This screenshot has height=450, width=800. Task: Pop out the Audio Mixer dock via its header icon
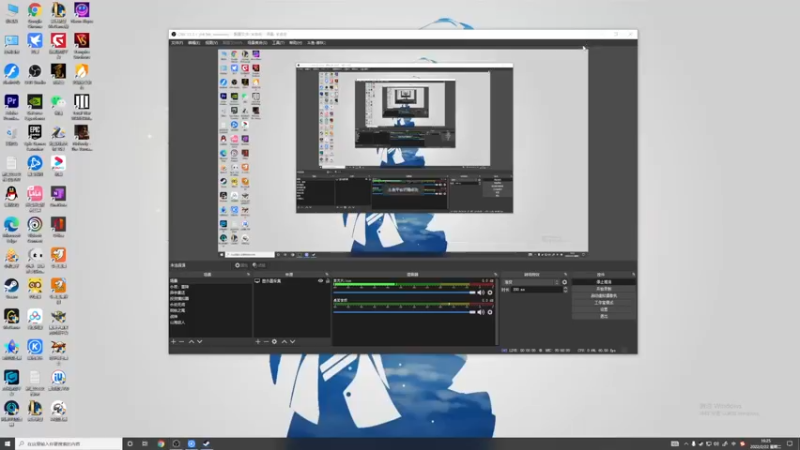495,274
